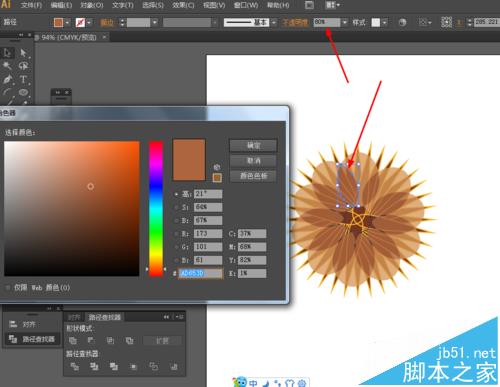Switch to the 对齐 tab in the panel
The width and height of the screenshot is (500, 387).
(x=74, y=317)
